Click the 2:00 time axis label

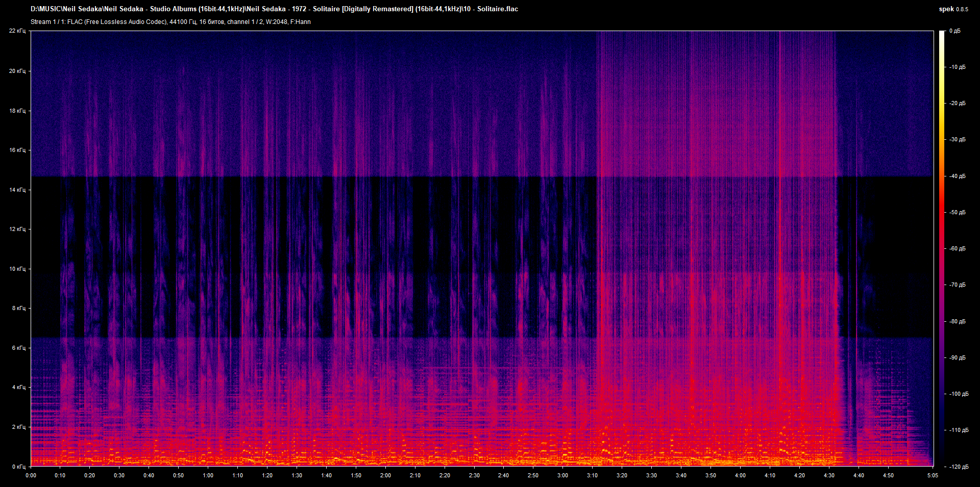tap(385, 475)
